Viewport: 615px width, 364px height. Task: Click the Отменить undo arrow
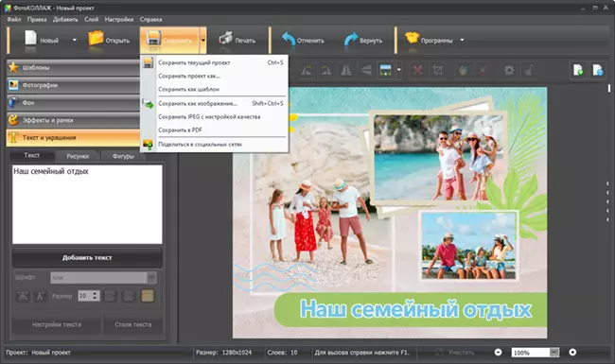click(x=303, y=40)
